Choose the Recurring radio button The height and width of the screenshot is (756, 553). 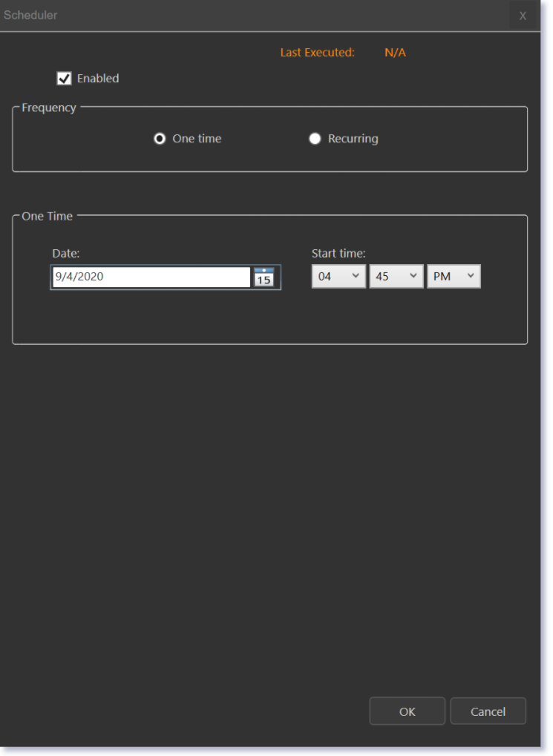click(315, 139)
